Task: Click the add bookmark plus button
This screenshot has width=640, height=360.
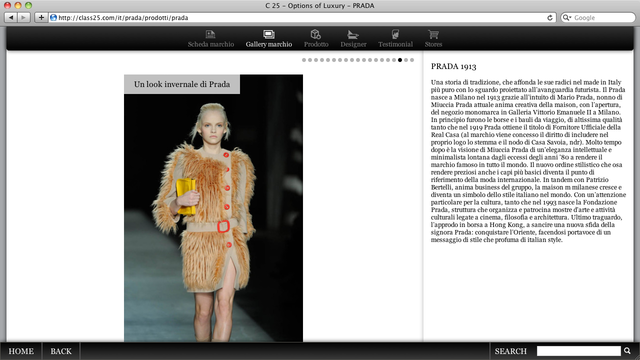Action: [41, 18]
